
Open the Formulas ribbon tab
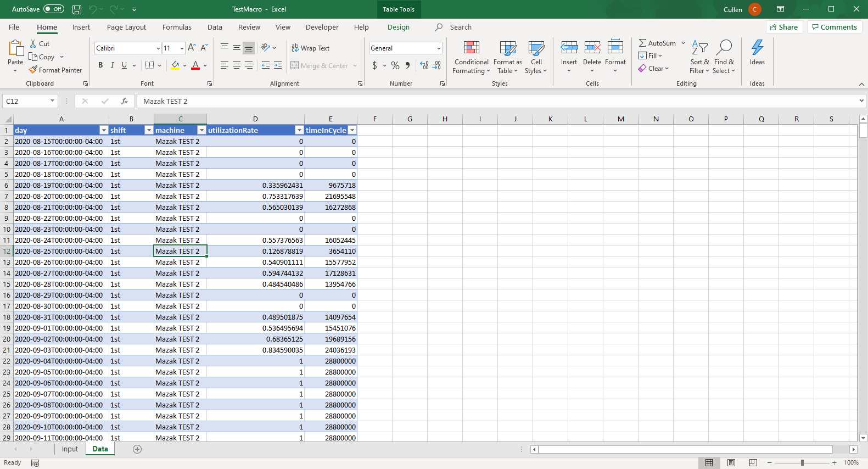pyautogui.click(x=177, y=27)
